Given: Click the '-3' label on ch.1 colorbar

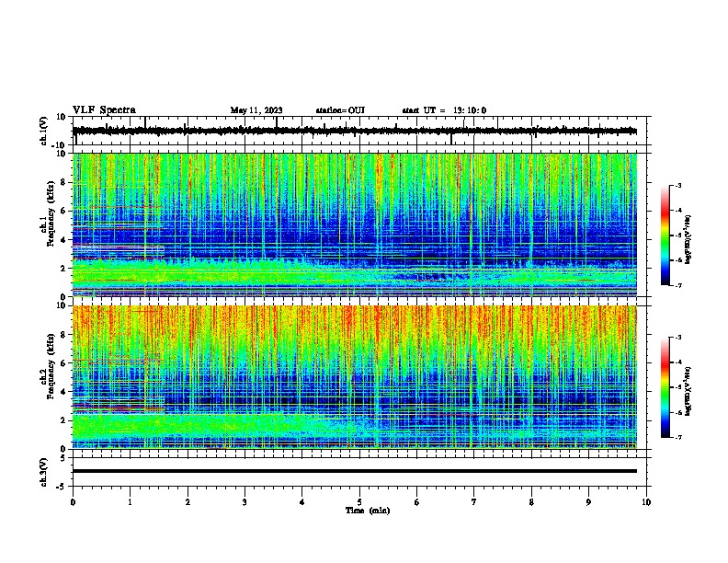Looking at the screenshot, I should point(677,186).
